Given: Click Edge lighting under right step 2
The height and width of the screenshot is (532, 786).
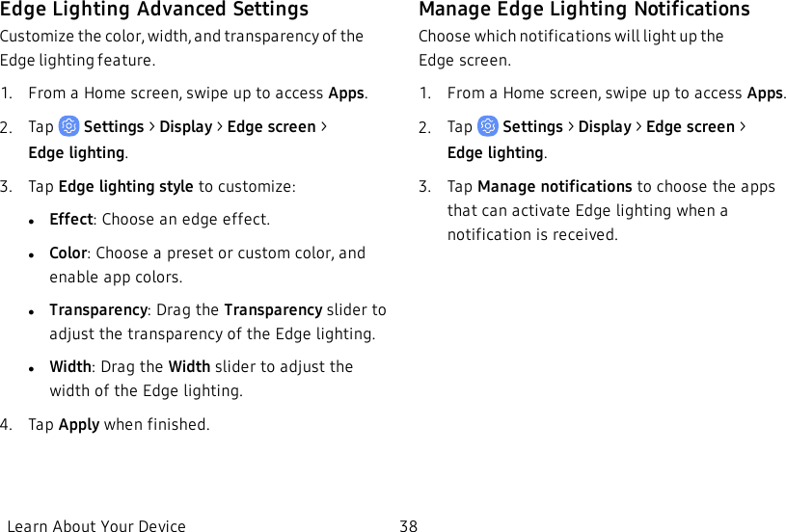Looking at the screenshot, I should pyautogui.click(x=496, y=153).
